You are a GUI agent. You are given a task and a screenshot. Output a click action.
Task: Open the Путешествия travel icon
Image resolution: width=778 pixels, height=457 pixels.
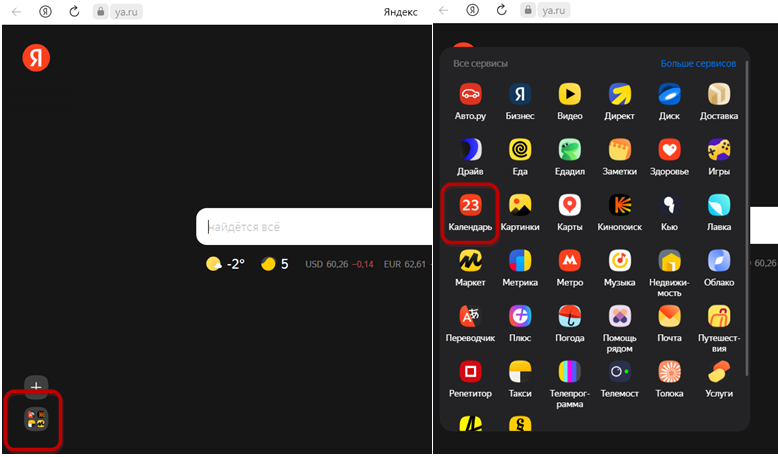click(719, 316)
